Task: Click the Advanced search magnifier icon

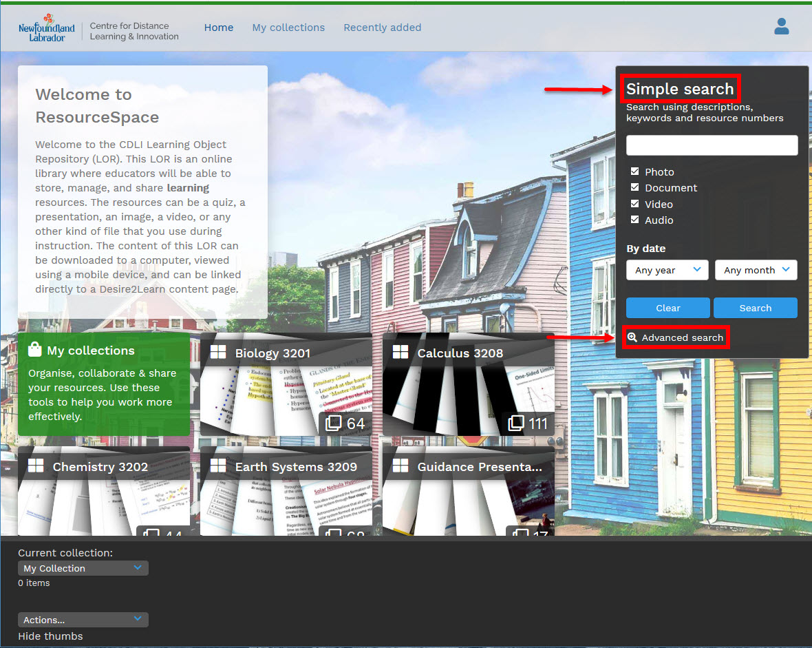Action: [x=632, y=337]
